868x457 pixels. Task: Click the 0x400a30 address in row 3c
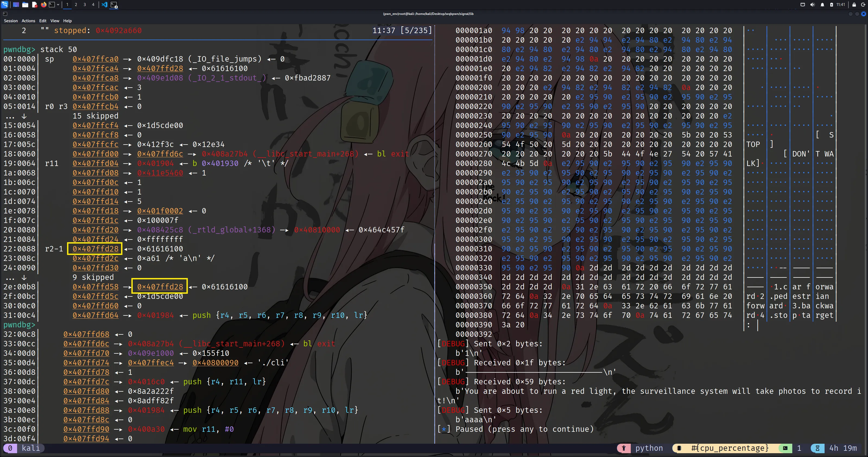(146, 429)
